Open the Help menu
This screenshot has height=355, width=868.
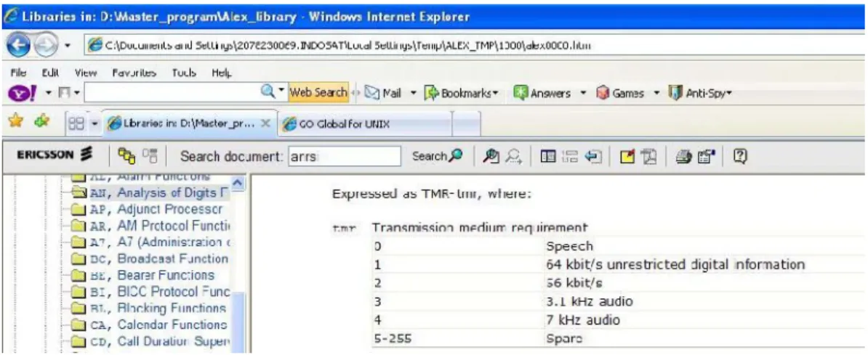222,73
